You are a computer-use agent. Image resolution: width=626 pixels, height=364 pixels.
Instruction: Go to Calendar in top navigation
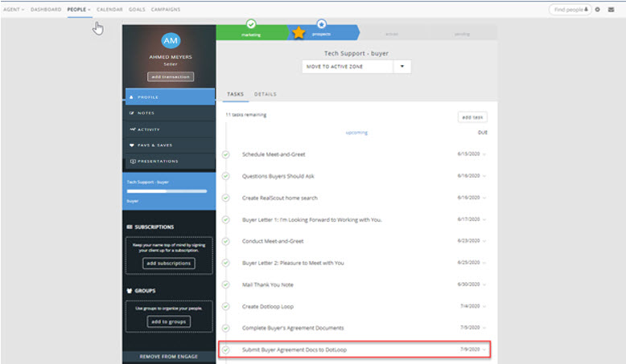click(109, 9)
